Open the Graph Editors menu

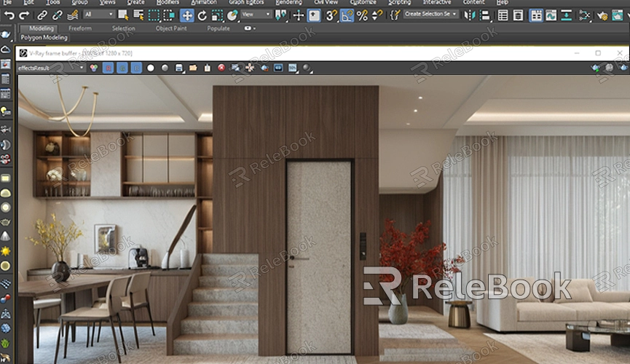coord(246,2)
